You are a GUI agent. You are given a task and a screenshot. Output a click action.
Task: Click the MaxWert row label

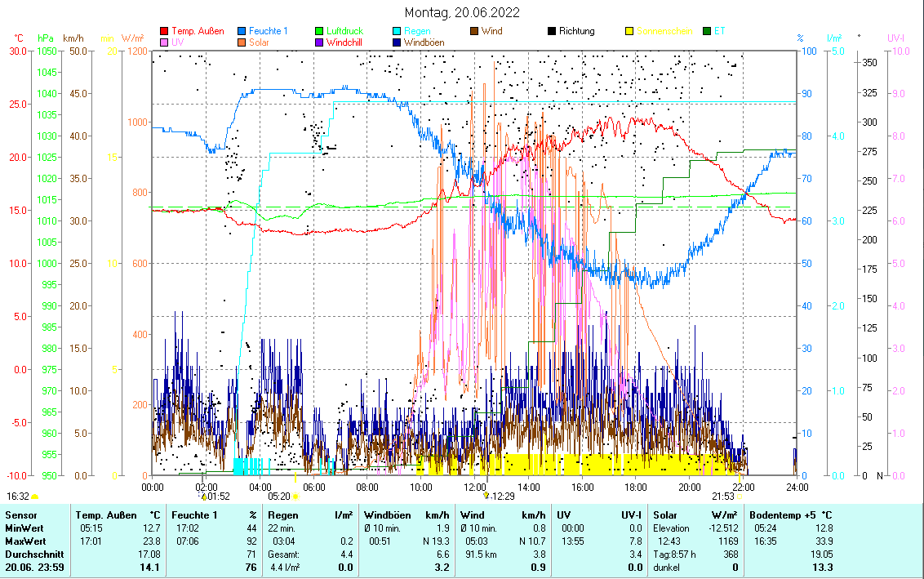(26, 541)
